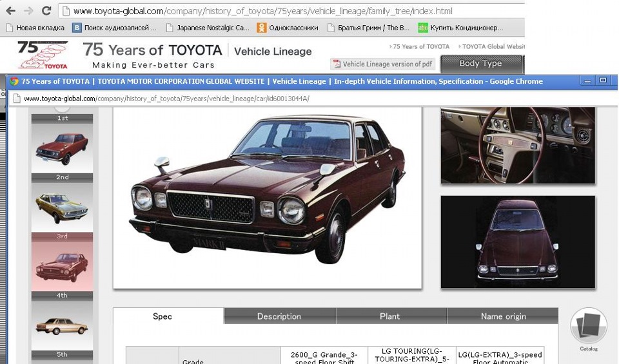Click the 2600_G Grande table cell

click(324, 356)
